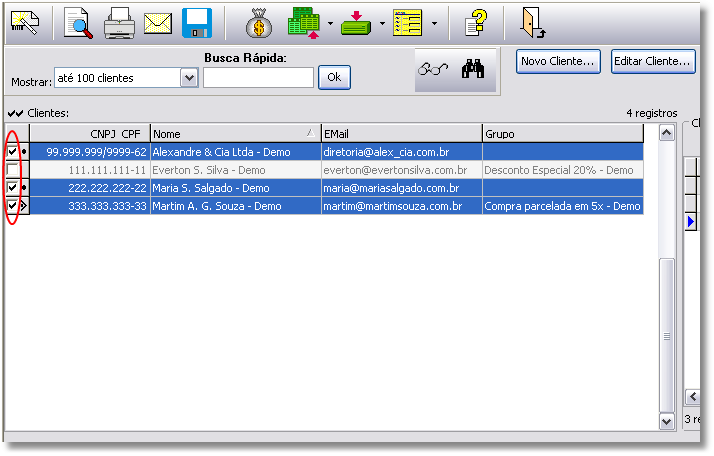Click the blue floppy disk save icon
This screenshot has height=456, width=714.
[x=197, y=23]
